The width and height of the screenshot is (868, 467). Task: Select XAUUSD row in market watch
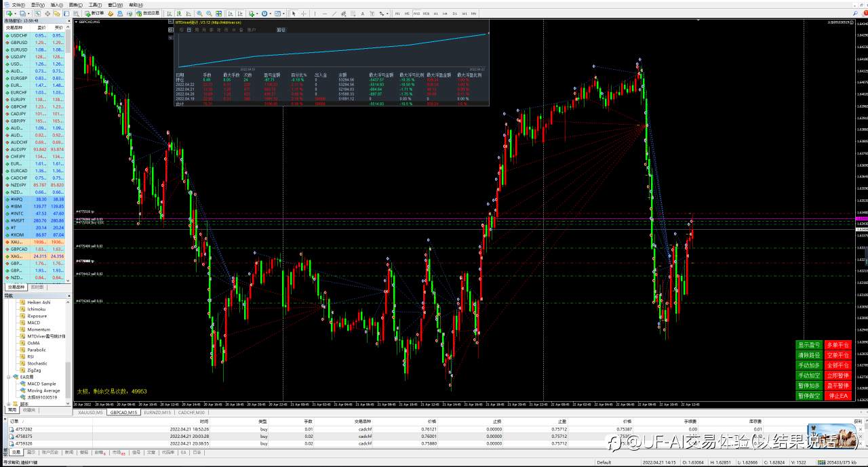click(36, 241)
